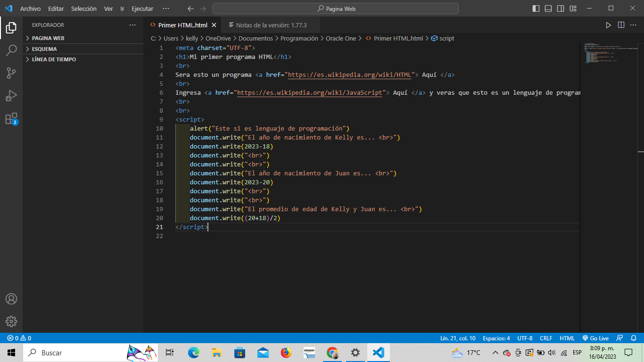Open the Archivo menu
The width and height of the screenshot is (644, 362).
[x=30, y=8]
